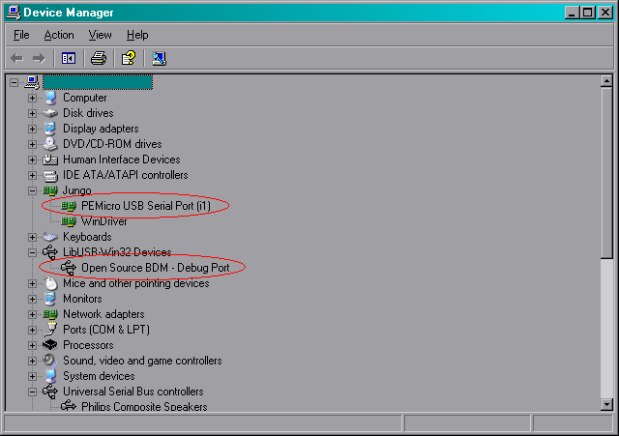Click the Jungo category icon
619x436 pixels.
pos(50,191)
